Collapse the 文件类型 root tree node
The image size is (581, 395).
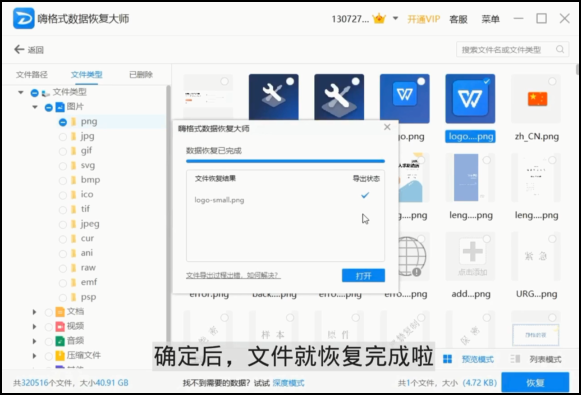tap(21, 92)
